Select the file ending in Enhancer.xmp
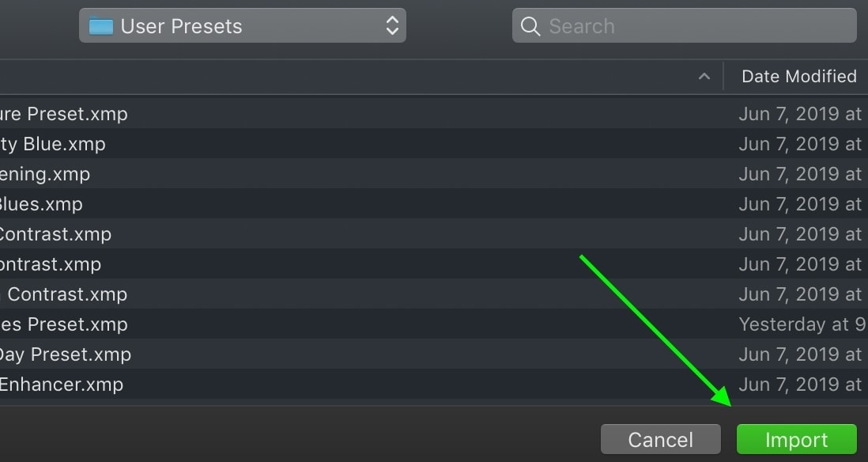Viewport: 868px width, 462px height. [x=434, y=384]
